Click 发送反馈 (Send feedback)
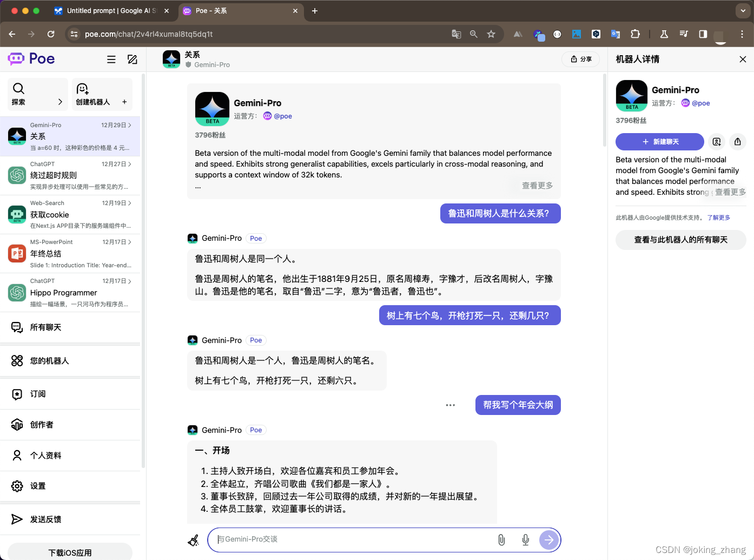 (x=70, y=519)
